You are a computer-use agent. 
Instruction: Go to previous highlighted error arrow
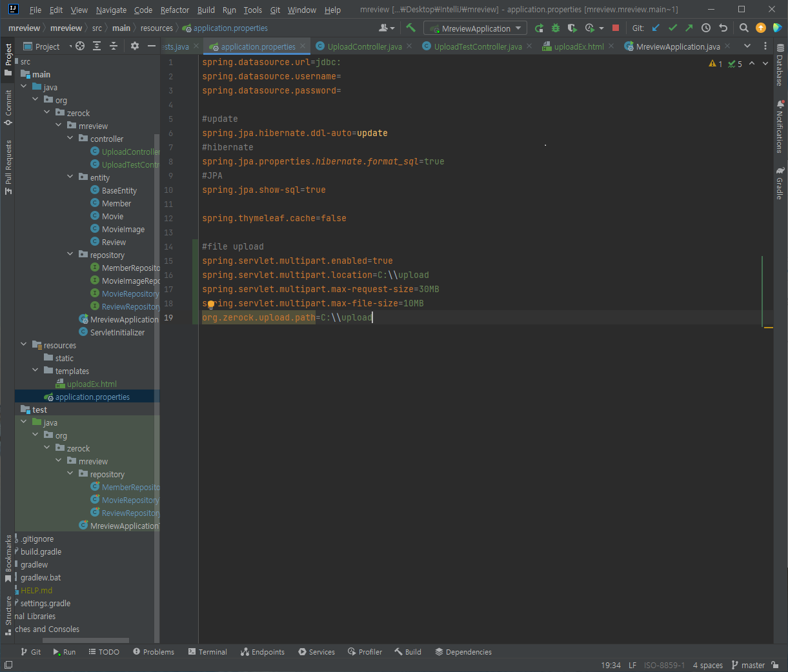pos(752,64)
